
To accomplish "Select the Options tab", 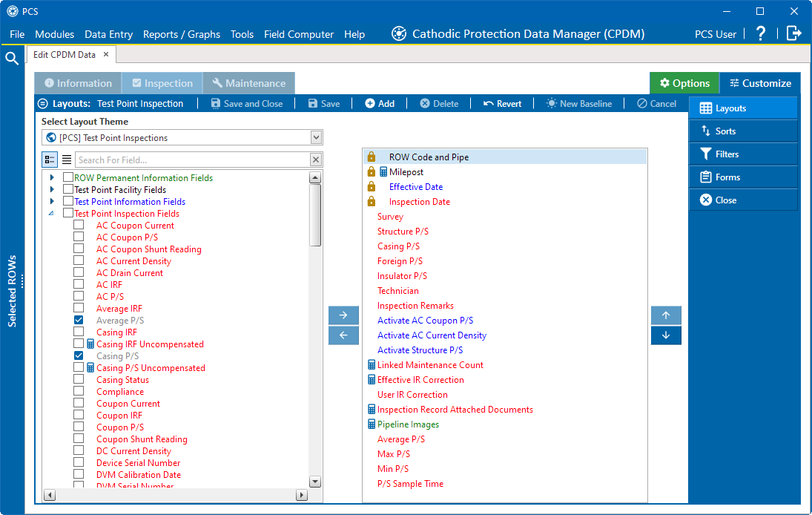I will [684, 83].
